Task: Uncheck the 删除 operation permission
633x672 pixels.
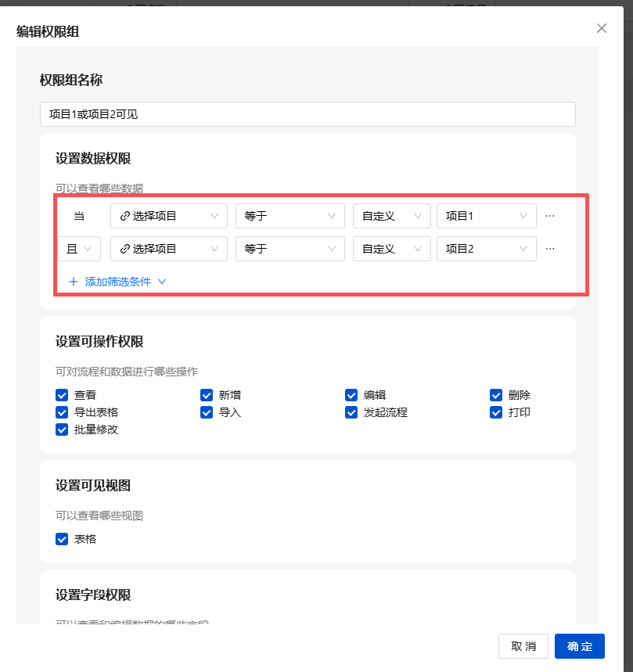Action: click(496, 395)
